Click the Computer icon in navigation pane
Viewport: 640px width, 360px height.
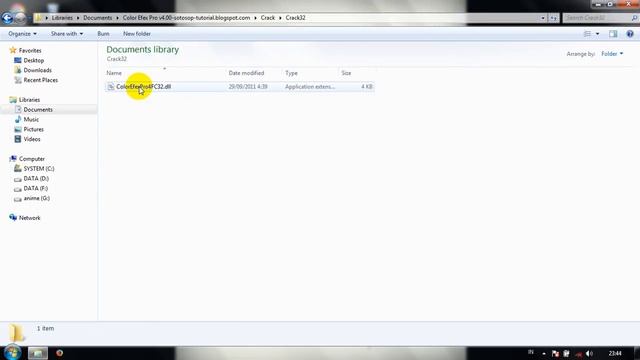(x=13, y=158)
